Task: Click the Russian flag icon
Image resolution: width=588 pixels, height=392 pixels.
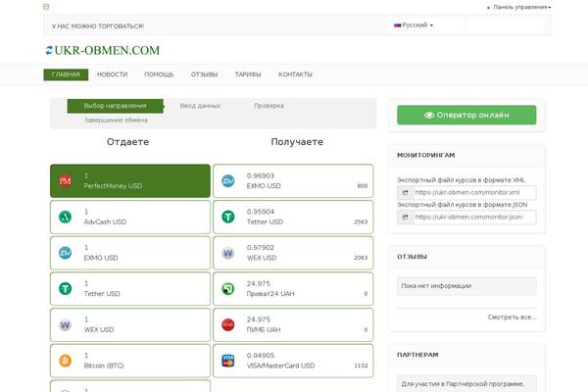Action: [398, 25]
